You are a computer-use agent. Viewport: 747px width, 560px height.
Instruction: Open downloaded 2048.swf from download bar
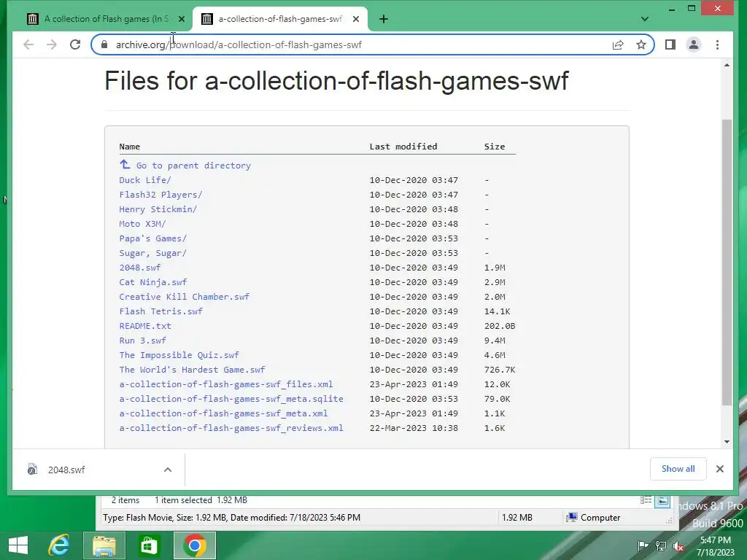66,470
